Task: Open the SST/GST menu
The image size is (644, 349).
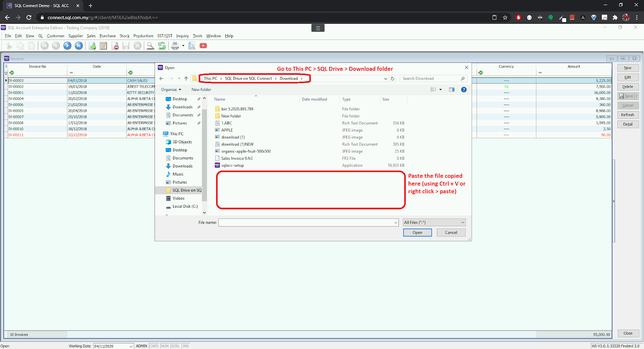Action: click(165, 36)
